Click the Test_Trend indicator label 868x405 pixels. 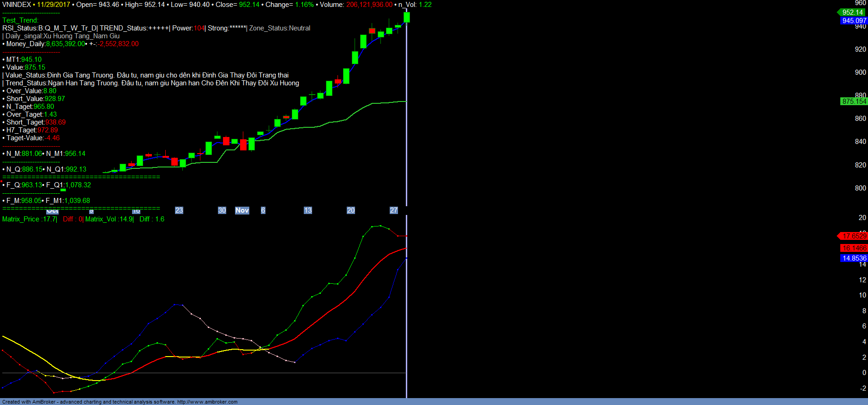click(x=20, y=20)
